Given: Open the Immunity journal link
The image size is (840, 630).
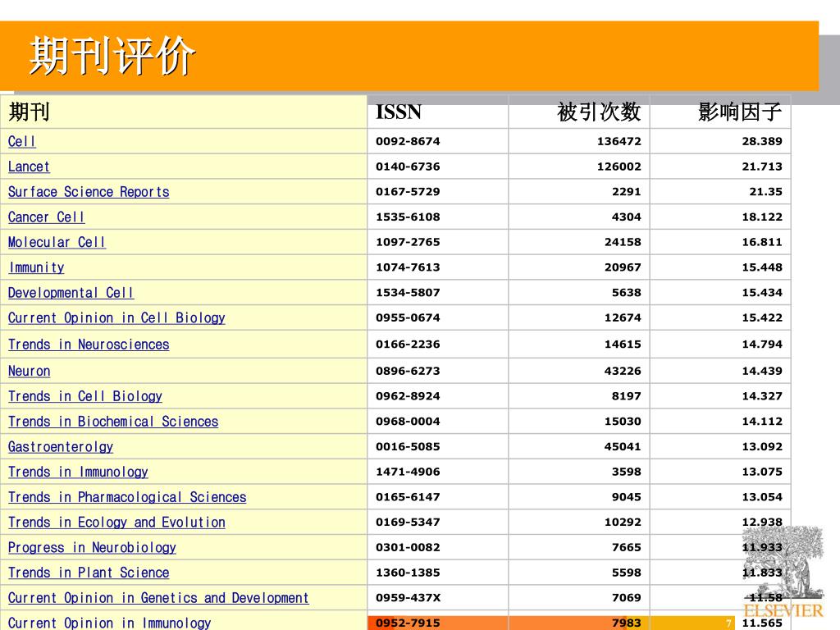Looking at the screenshot, I should point(36,267).
